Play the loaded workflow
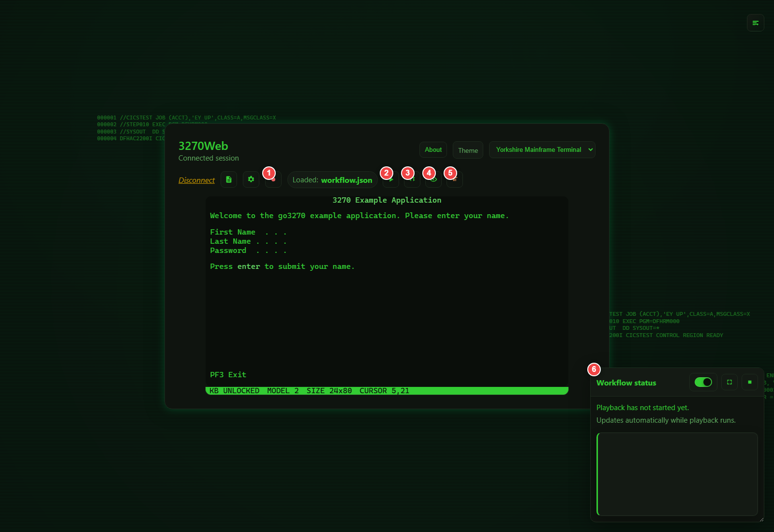The image size is (774, 532). tap(390, 179)
